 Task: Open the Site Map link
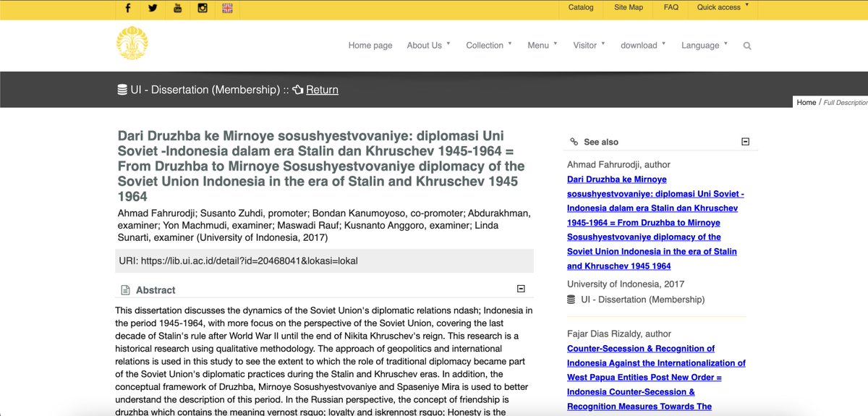coord(629,7)
